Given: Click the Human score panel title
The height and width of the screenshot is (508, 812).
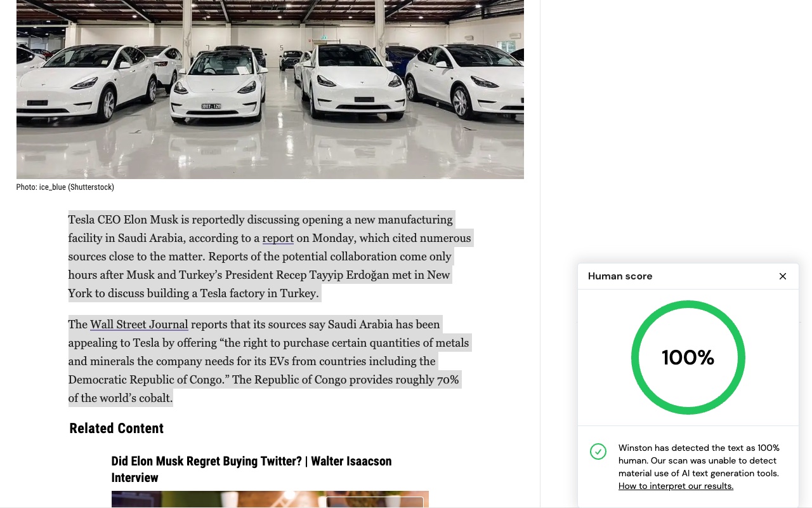Looking at the screenshot, I should pyautogui.click(x=620, y=276).
